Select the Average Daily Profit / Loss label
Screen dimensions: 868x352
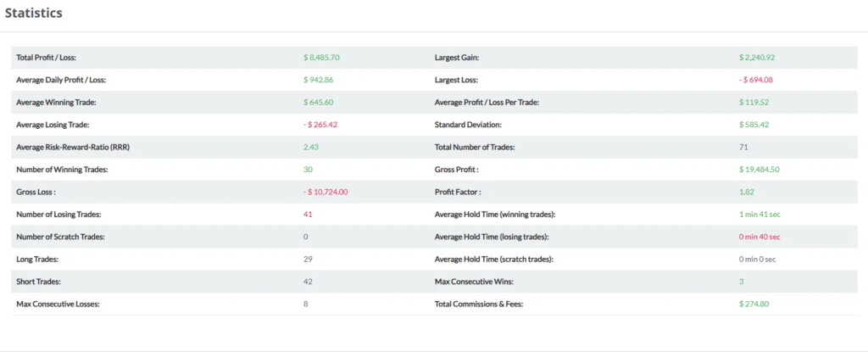(61, 80)
